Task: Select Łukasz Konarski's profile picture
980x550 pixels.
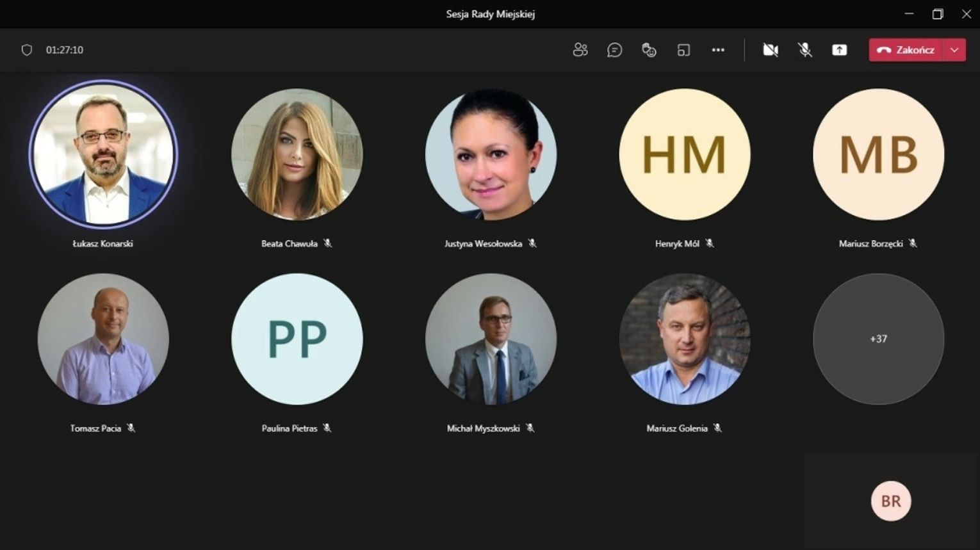Action: (x=103, y=154)
